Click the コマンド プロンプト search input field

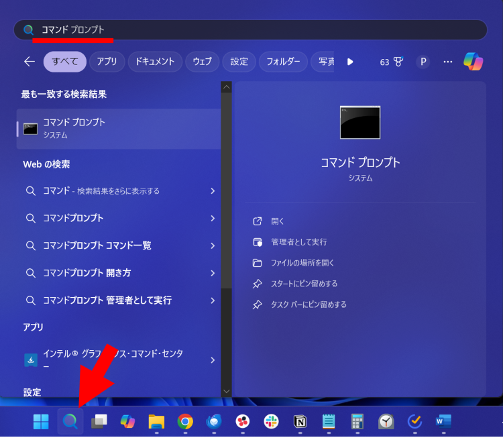250,30
